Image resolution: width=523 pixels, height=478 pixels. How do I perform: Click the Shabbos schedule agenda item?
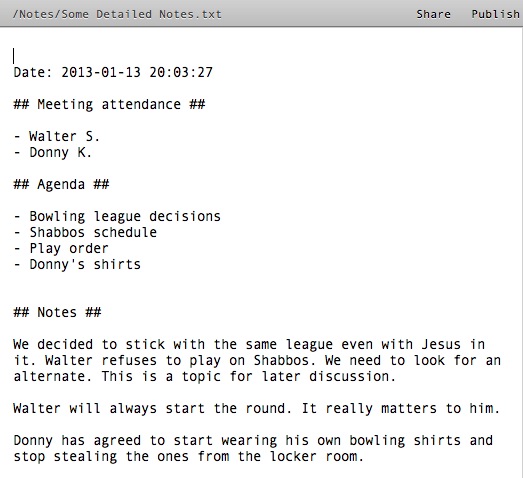(85, 232)
